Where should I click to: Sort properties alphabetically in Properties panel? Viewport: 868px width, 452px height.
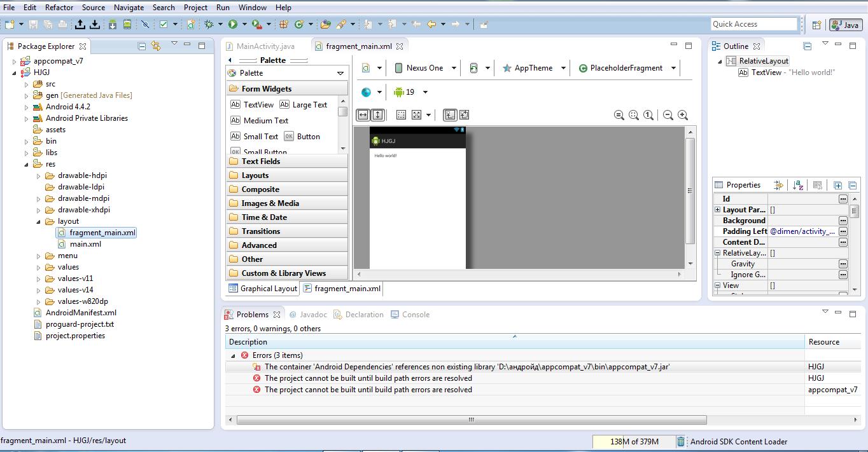(x=798, y=185)
